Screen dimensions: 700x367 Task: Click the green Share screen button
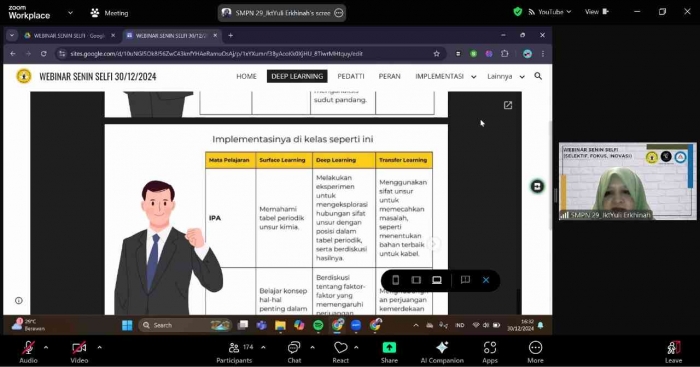[389, 352]
